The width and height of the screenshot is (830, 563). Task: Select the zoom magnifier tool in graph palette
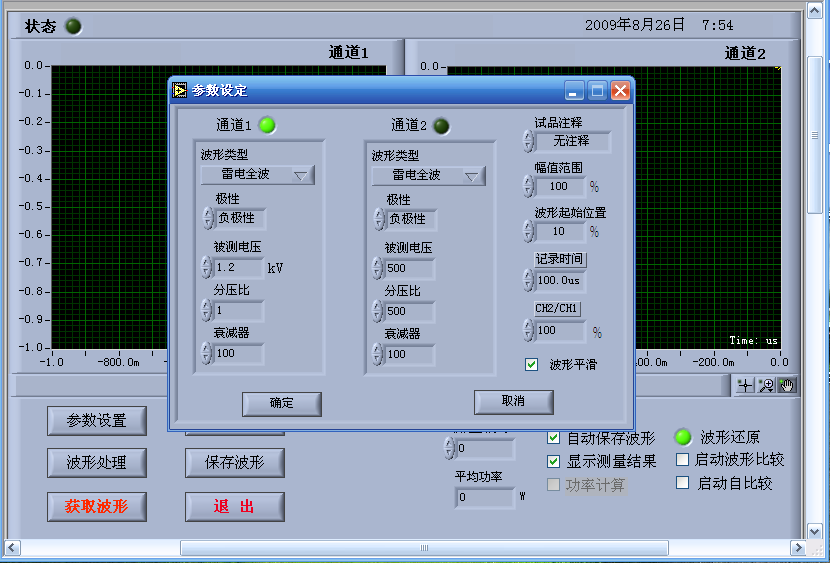766,385
